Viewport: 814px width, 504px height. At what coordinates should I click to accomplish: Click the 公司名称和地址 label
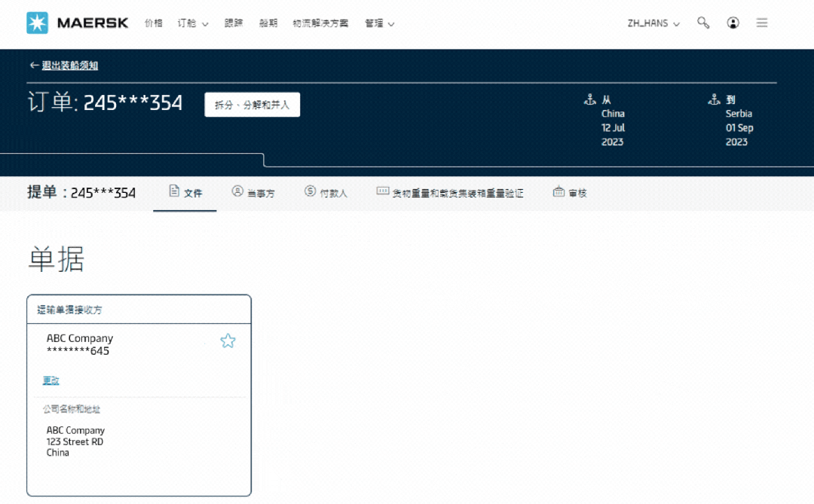coord(72,409)
